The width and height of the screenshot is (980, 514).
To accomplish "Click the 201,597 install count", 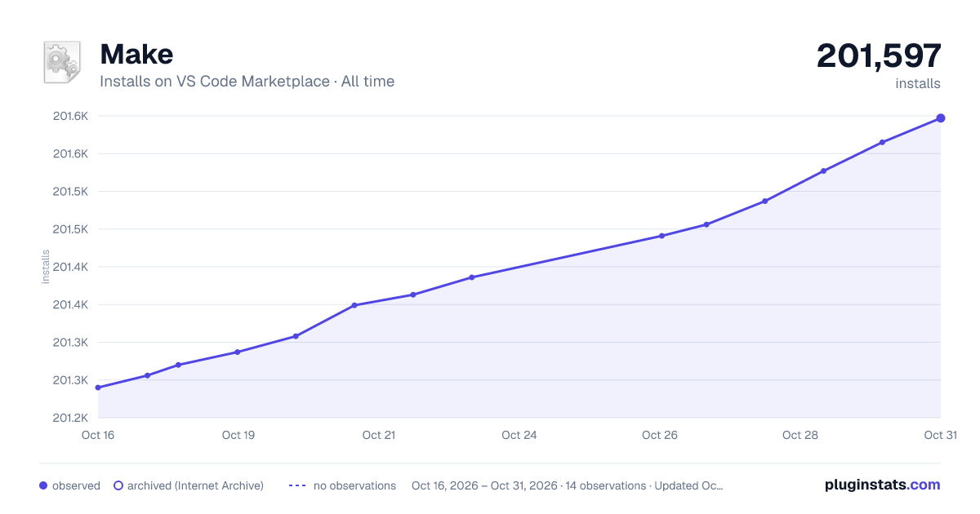I will (x=879, y=55).
